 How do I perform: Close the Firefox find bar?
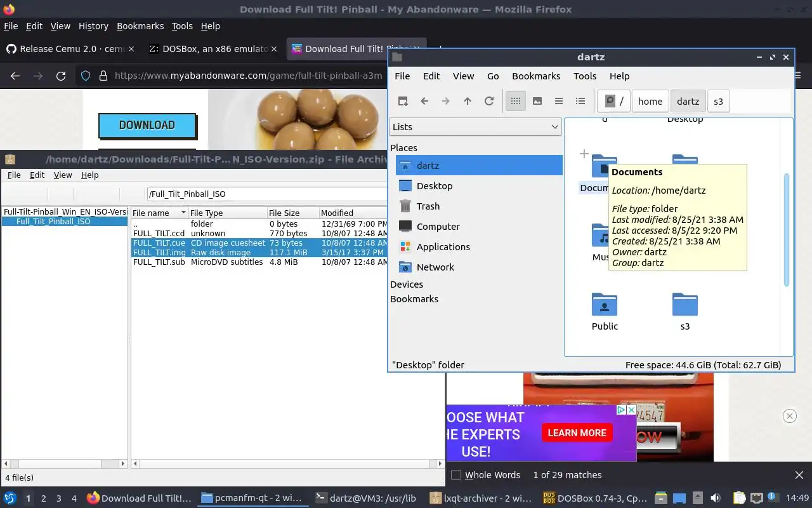tap(799, 475)
